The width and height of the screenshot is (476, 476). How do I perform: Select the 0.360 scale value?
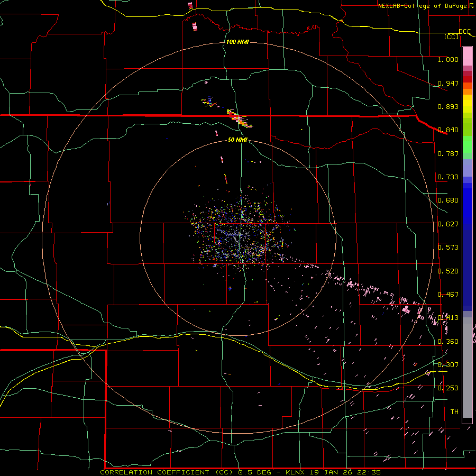pyautogui.click(x=448, y=342)
